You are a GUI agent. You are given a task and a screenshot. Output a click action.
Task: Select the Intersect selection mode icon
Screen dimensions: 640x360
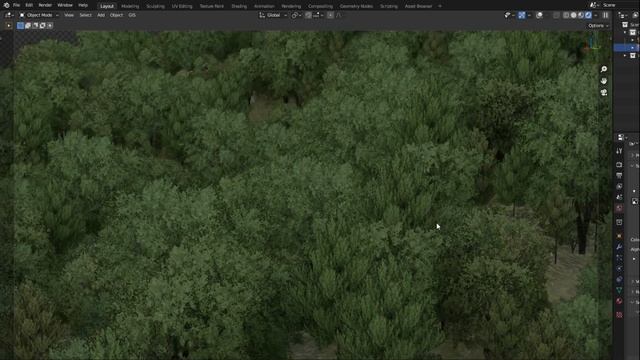(50, 25)
